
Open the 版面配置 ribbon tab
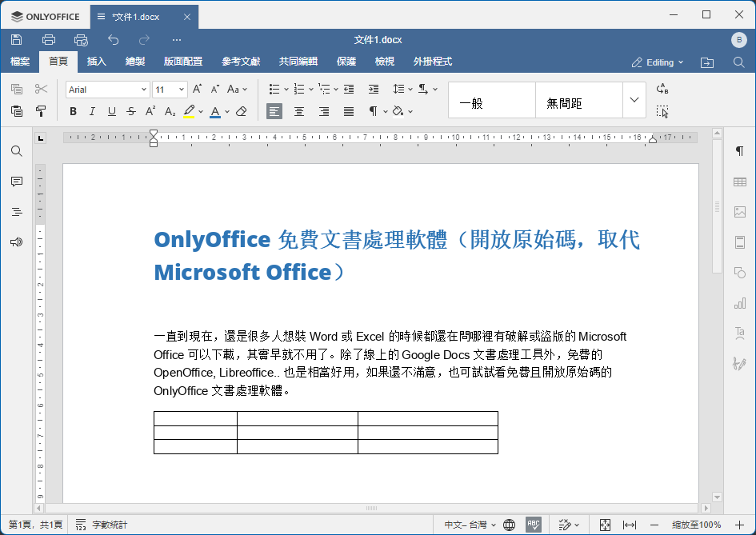[x=182, y=62]
